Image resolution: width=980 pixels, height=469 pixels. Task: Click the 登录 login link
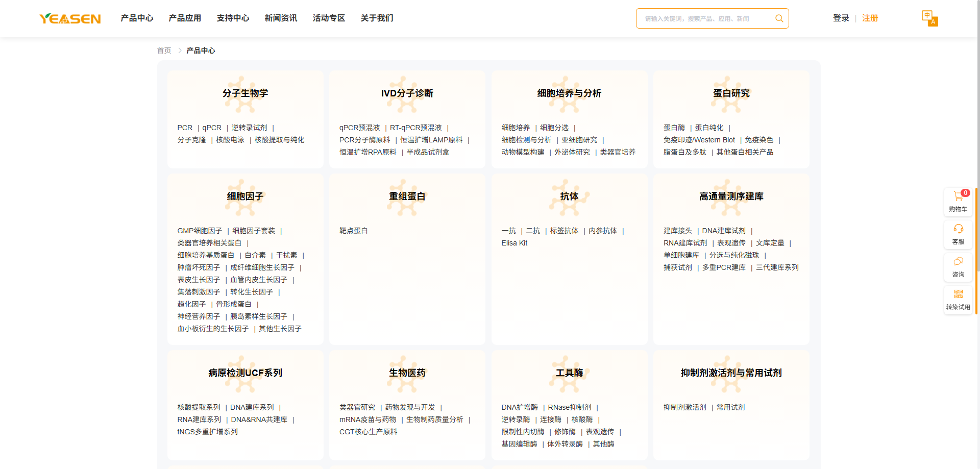(841, 18)
